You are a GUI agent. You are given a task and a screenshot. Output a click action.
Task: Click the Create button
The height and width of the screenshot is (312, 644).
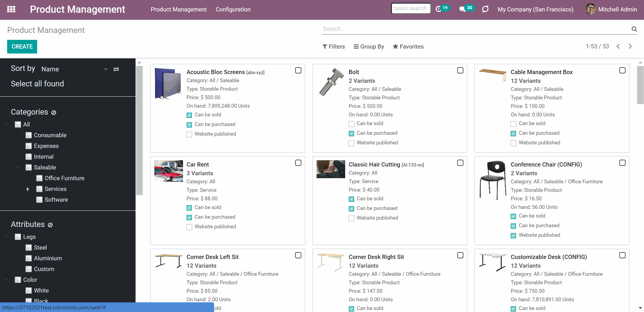point(22,47)
